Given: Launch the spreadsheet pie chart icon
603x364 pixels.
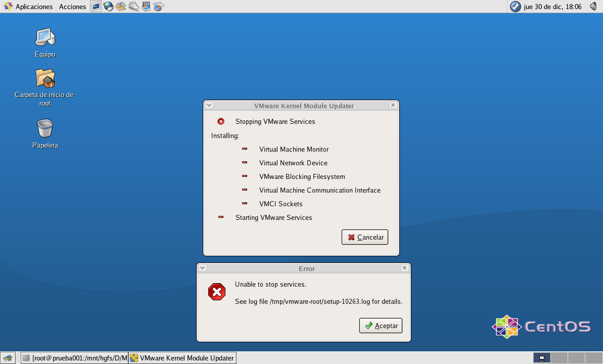Looking at the screenshot, I should coord(158,6).
